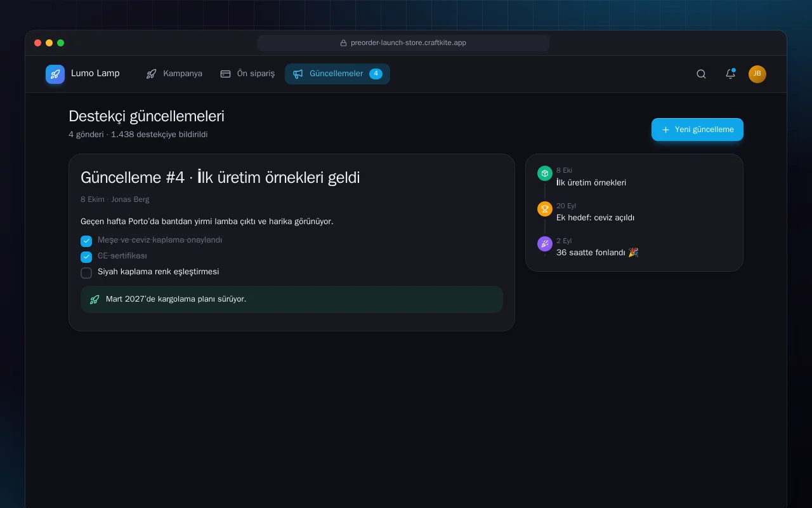
Task: Open the search magnifier icon
Action: coord(701,74)
